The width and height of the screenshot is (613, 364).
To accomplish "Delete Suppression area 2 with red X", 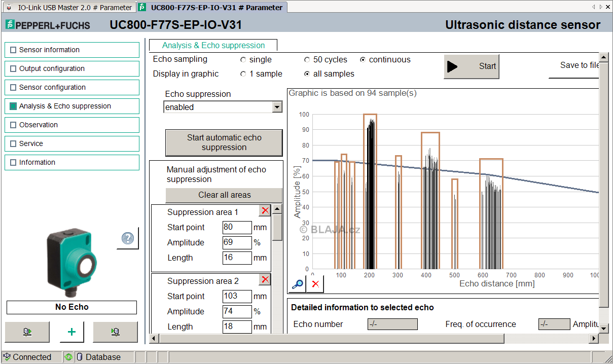I will point(265,280).
